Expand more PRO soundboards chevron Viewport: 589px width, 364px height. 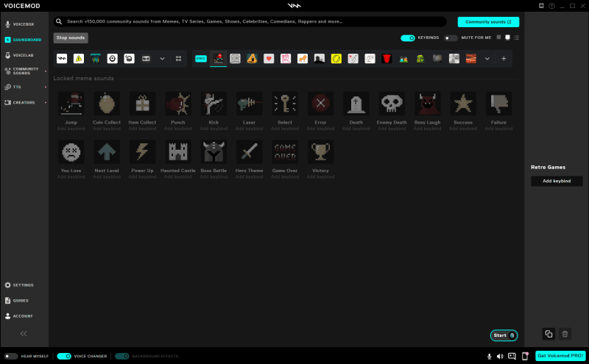coord(487,59)
